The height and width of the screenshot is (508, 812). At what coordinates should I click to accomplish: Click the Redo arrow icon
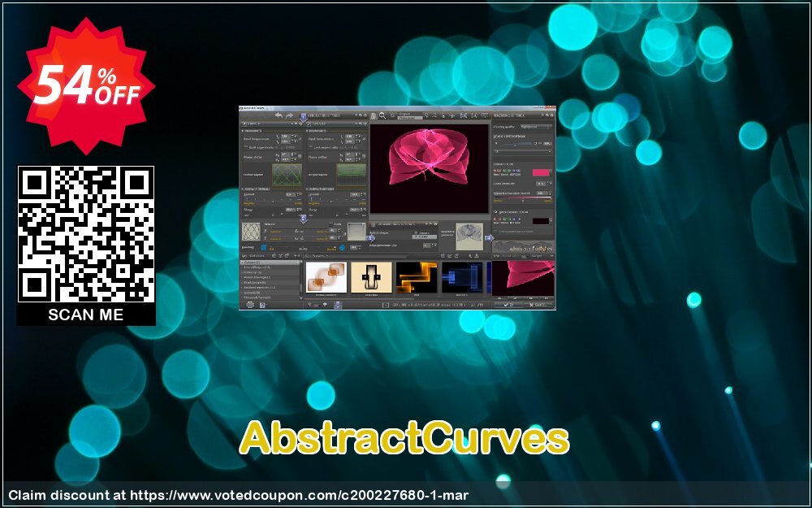click(290, 116)
